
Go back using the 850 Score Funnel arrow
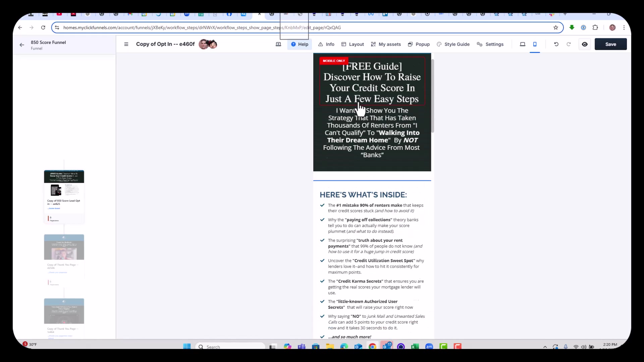22,45
